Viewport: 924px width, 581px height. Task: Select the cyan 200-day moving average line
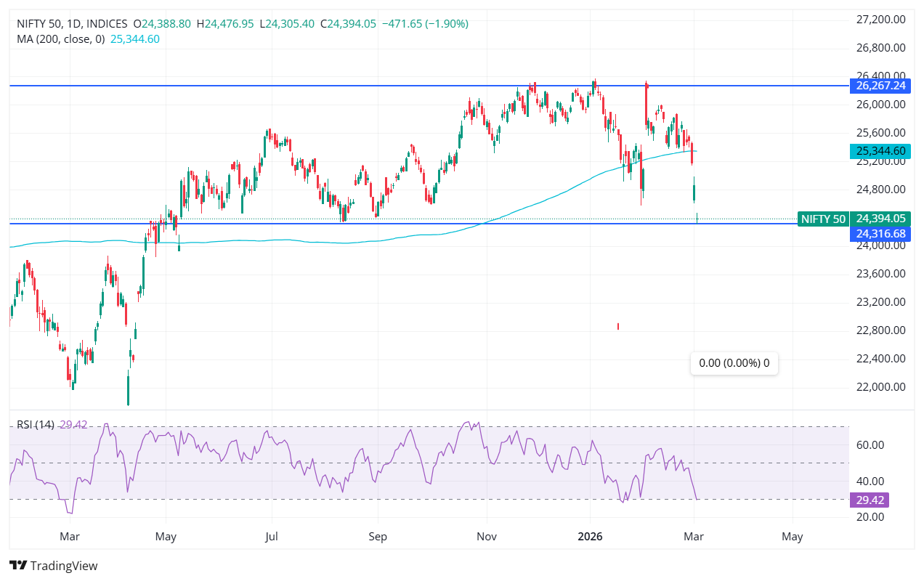[291, 241]
